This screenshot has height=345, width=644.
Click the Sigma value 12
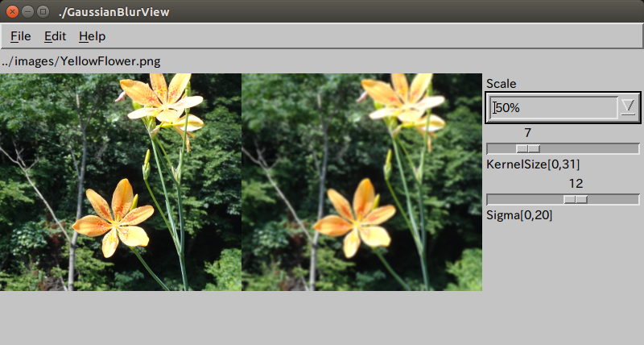point(576,184)
